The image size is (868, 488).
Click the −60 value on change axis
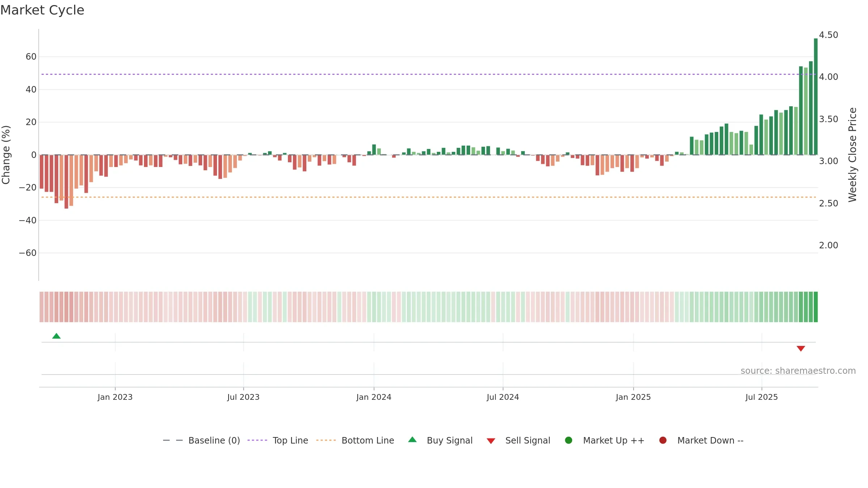[28, 253]
